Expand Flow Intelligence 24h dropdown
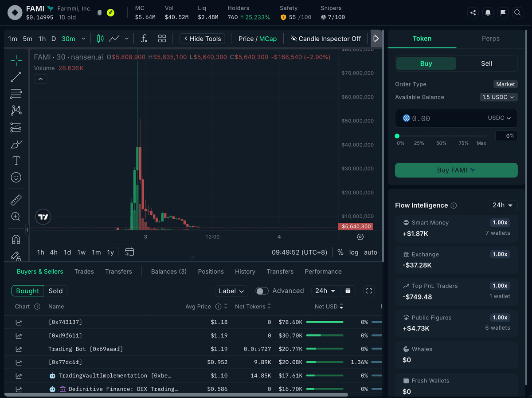The width and height of the screenshot is (532, 398). [503, 205]
